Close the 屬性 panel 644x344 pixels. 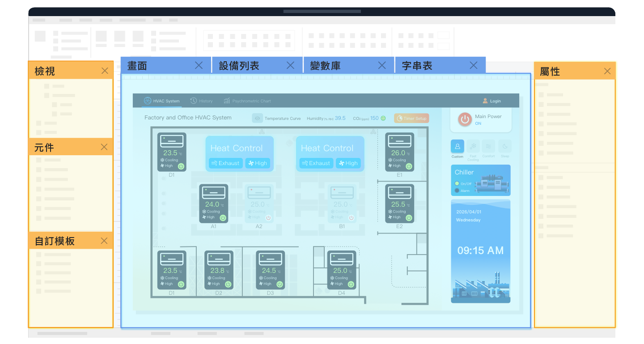pos(607,71)
